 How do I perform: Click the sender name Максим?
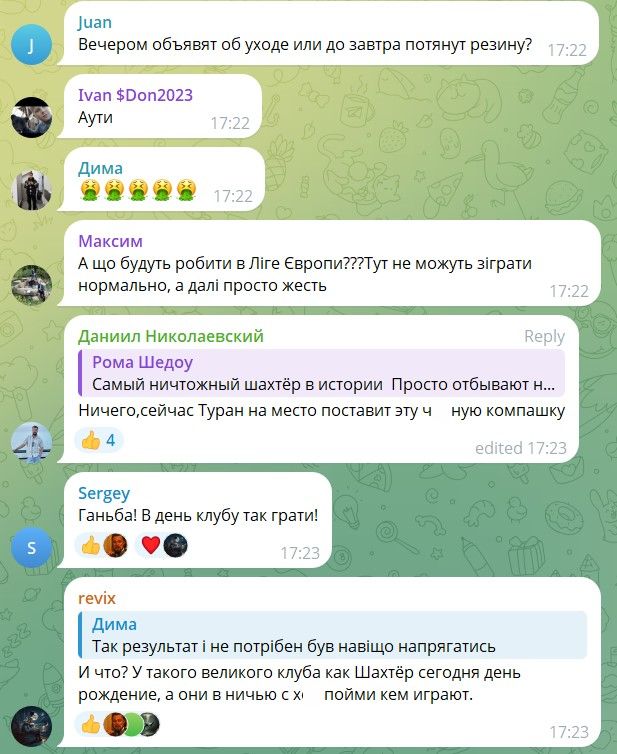(x=111, y=241)
